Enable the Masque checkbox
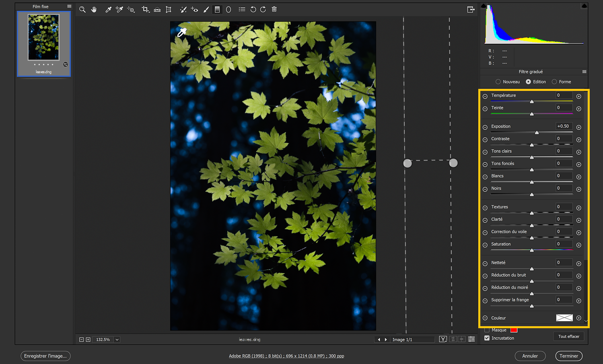 click(487, 330)
